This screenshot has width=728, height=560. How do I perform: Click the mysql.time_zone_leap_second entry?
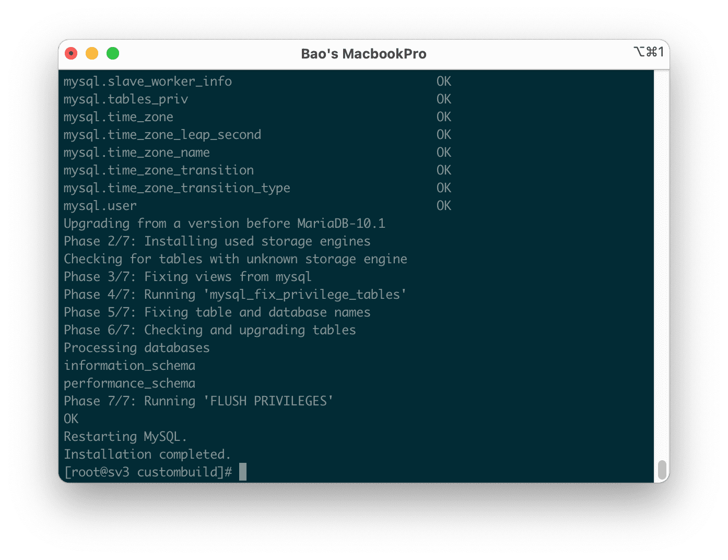162,135
